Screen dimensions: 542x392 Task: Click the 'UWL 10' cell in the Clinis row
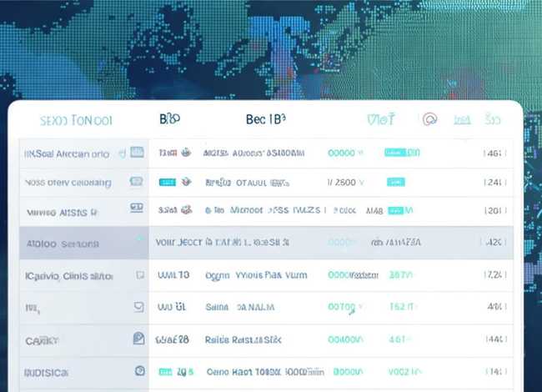click(173, 275)
